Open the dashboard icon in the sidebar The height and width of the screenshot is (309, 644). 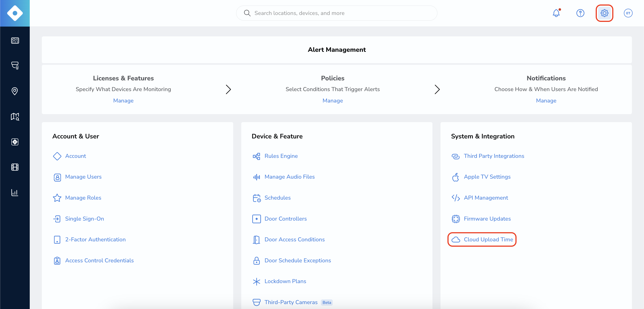(x=15, y=40)
